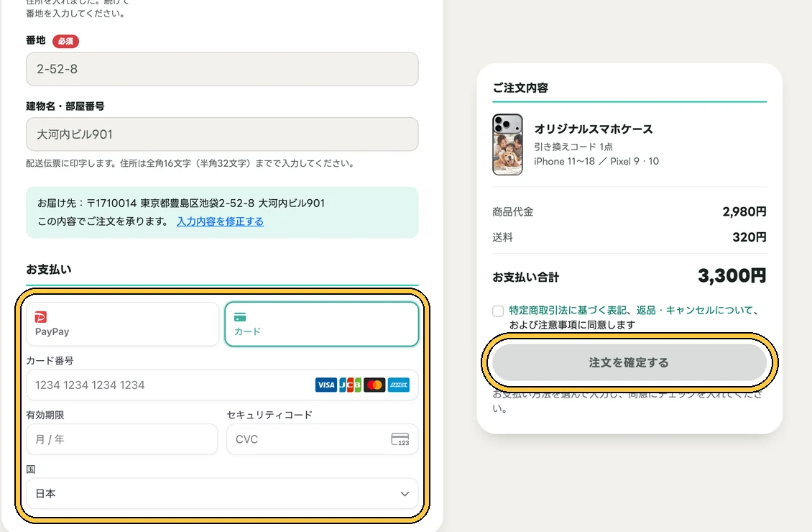812x532 pixels.
Task: Click the AMEX card brand icon
Action: click(399, 385)
